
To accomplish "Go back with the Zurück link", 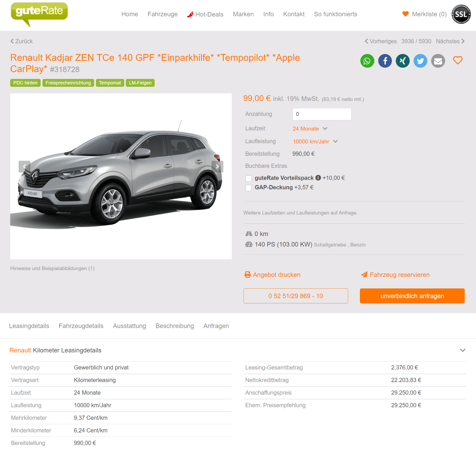I will [21, 41].
